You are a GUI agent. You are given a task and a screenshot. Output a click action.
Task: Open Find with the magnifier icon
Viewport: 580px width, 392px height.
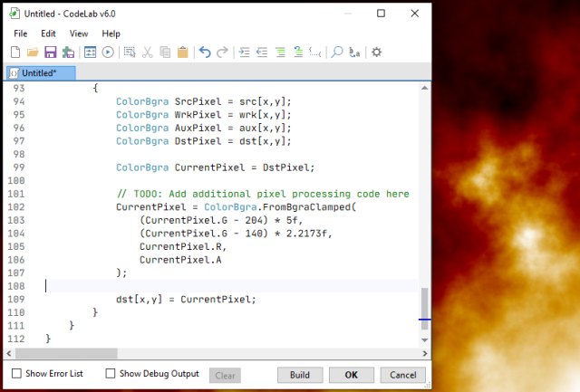coord(337,53)
